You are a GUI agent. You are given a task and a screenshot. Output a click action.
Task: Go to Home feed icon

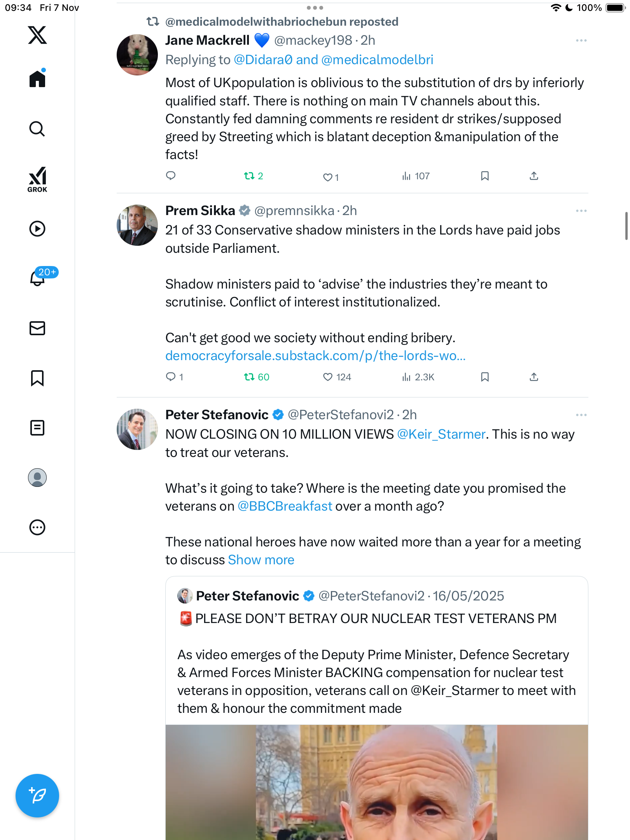point(37,79)
